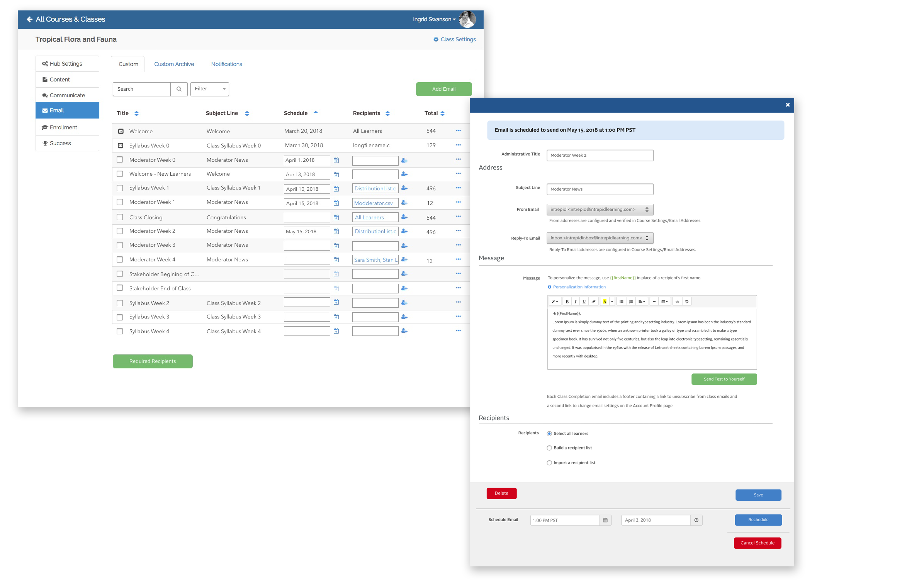This screenshot has width=907, height=588.
Task: Select Build a recipient list option
Action: tap(549, 448)
